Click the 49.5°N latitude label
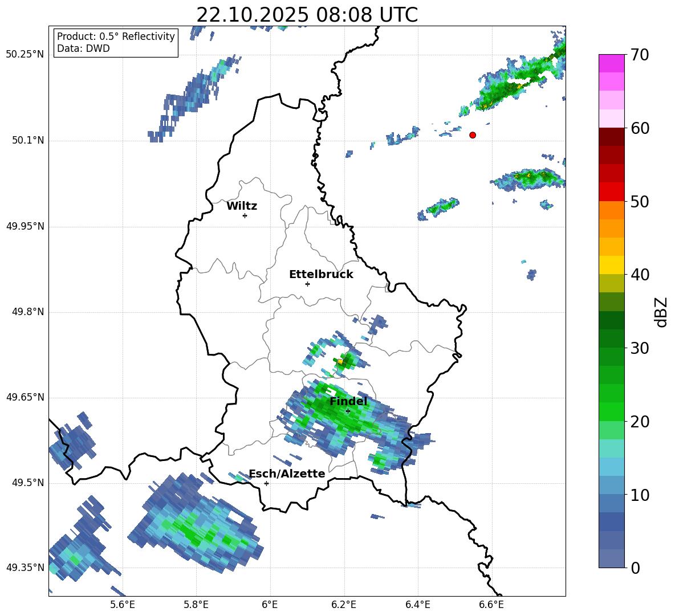The width and height of the screenshot is (675, 616). pos(27,482)
